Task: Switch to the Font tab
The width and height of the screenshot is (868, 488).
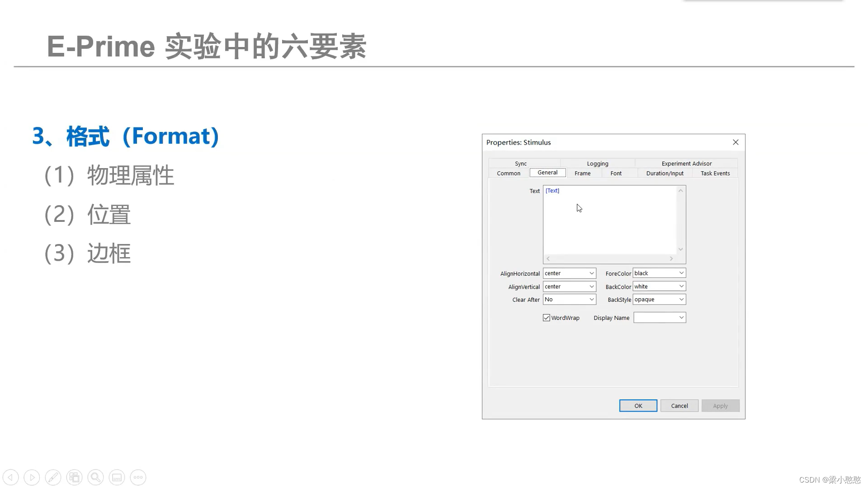Action: pos(616,173)
